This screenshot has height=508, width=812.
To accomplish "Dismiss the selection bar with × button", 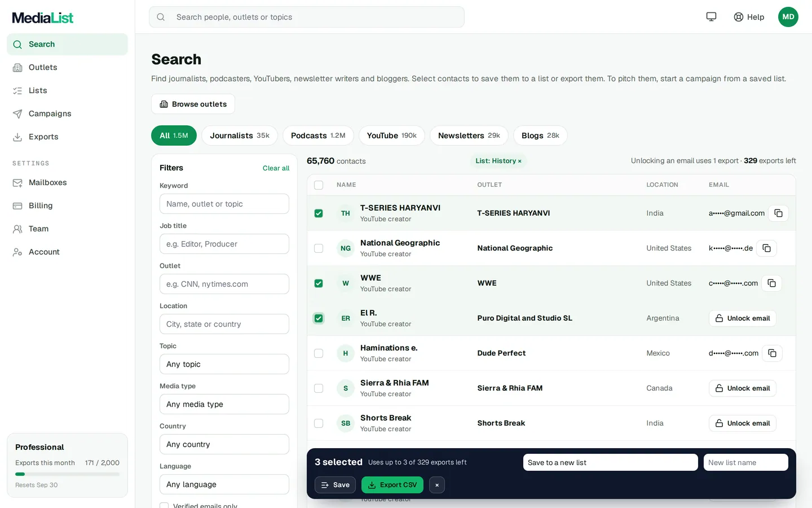I will 437,485.
